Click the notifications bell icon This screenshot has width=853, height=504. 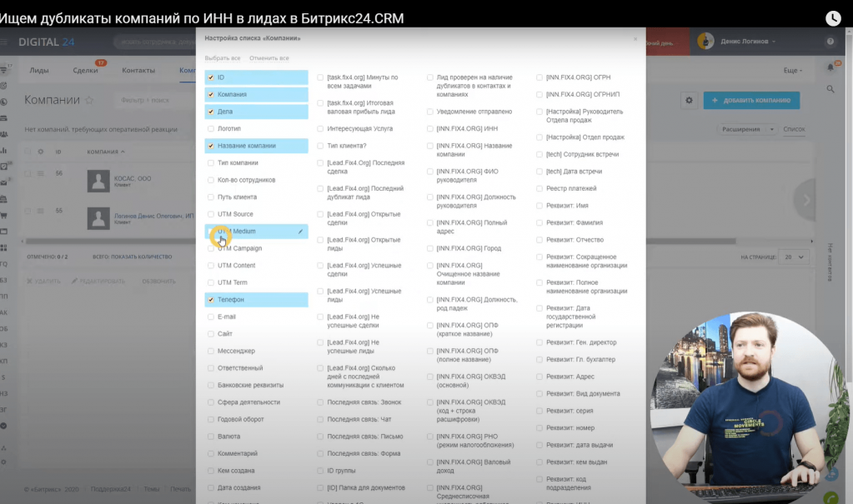830,67
